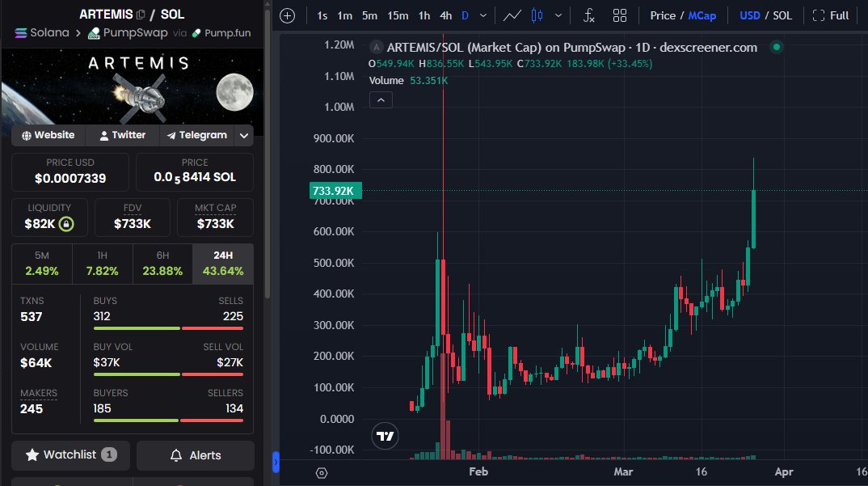
Task: Select the 5M stats tab
Action: tap(41, 264)
